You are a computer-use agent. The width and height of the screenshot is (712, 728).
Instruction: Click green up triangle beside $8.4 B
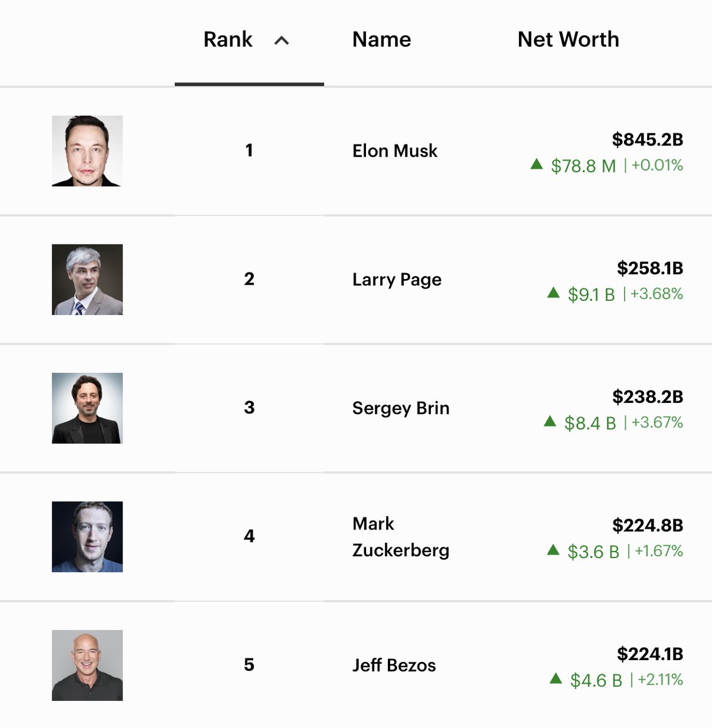[x=550, y=421]
